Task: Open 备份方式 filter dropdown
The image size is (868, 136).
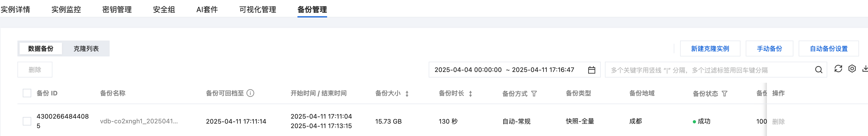Action: (x=534, y=94)
